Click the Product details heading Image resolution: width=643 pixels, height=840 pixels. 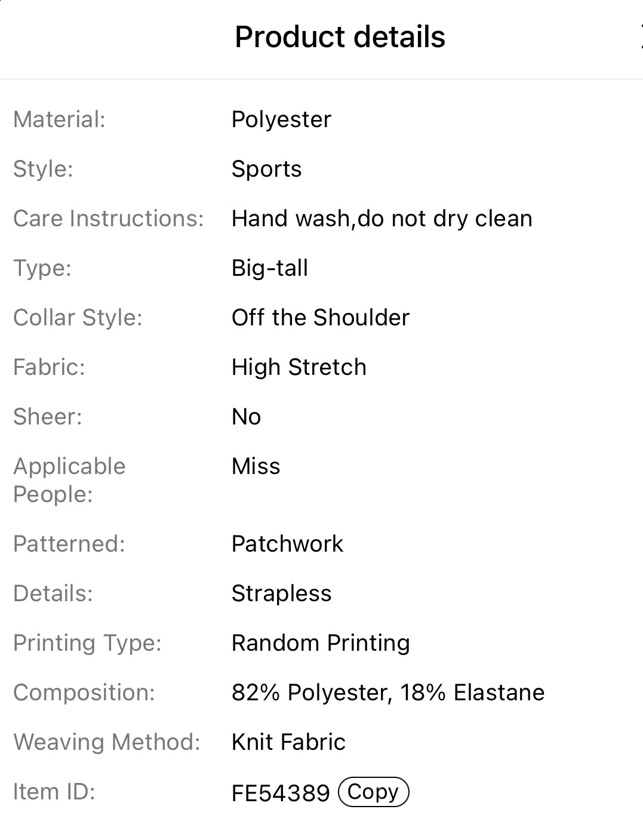pos(340,37)
